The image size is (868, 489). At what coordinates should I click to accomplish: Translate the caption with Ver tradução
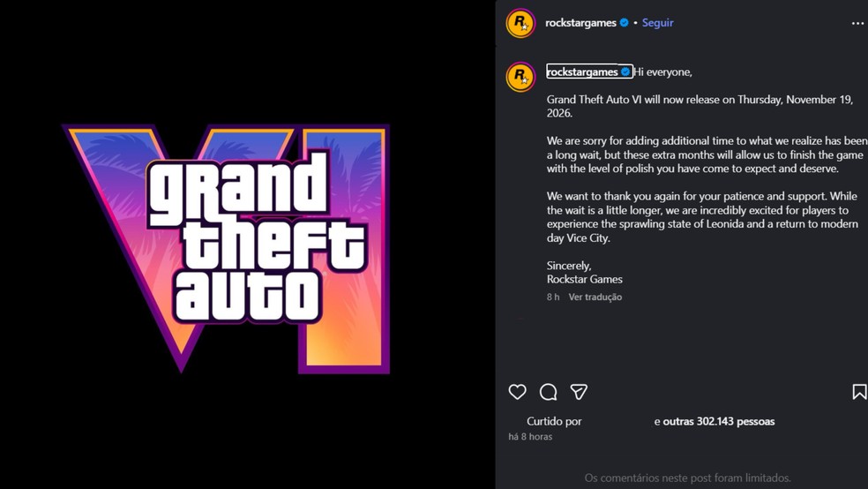point(595,297)
